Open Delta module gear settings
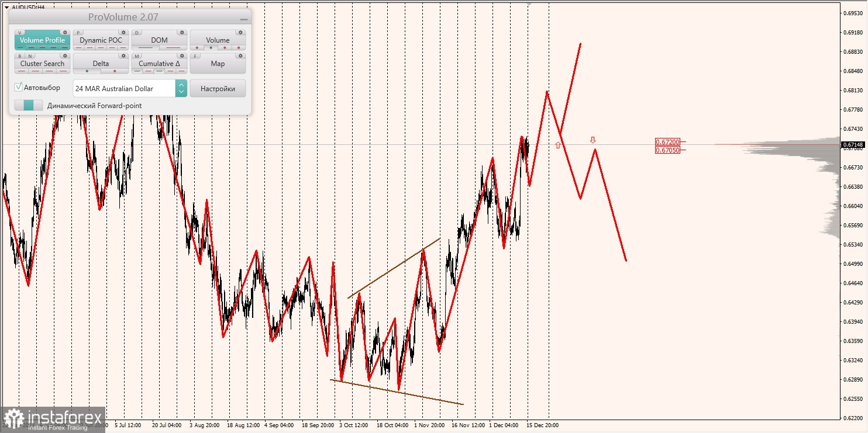The width and height of the screenshot is (868, 433). 123,56
